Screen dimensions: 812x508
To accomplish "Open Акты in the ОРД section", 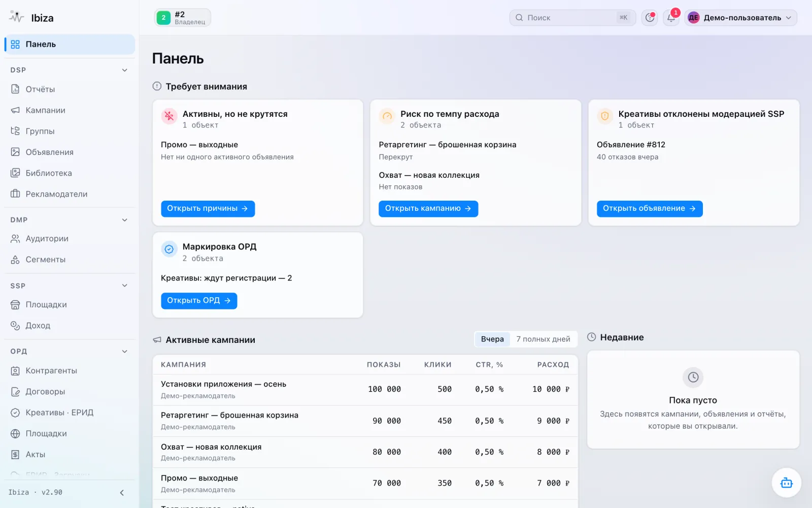I will [x=70, y=455].
